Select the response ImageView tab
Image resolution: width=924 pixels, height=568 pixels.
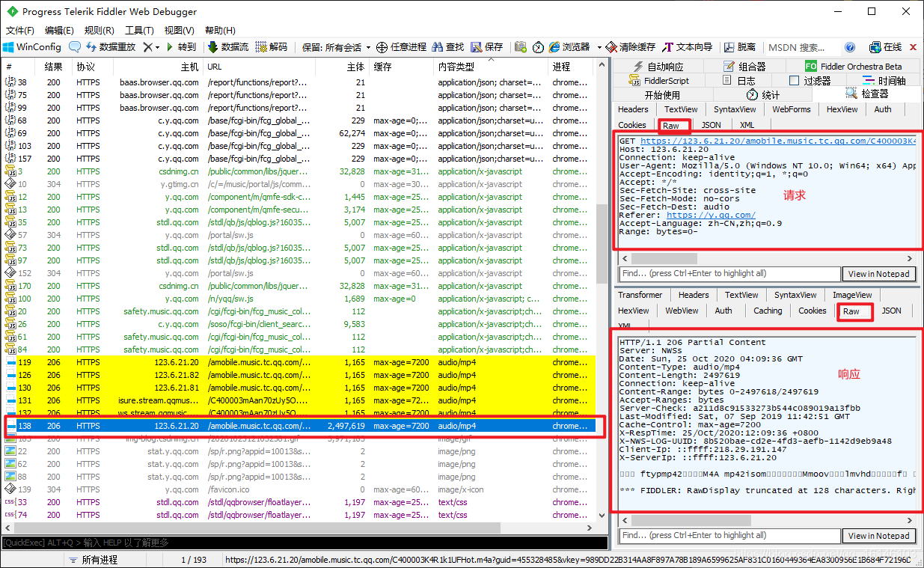point(852,295)
